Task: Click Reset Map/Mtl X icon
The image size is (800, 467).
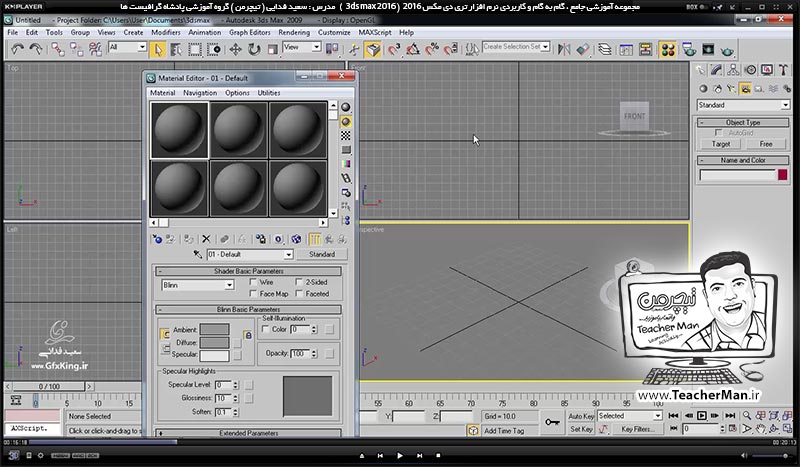Action: point(206,239)
